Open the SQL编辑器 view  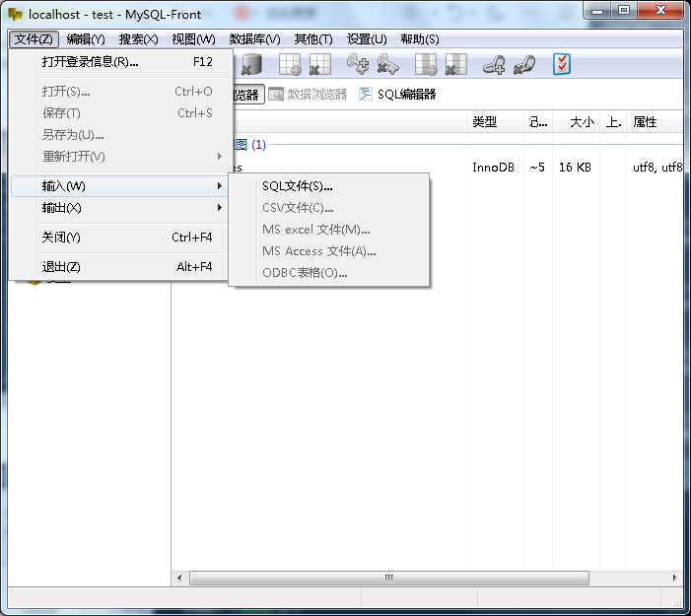coord(398,95)
